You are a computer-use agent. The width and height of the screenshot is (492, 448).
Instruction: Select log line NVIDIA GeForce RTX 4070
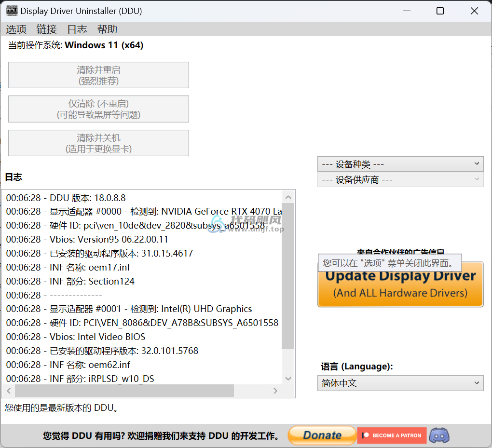(x=144, y=212)
